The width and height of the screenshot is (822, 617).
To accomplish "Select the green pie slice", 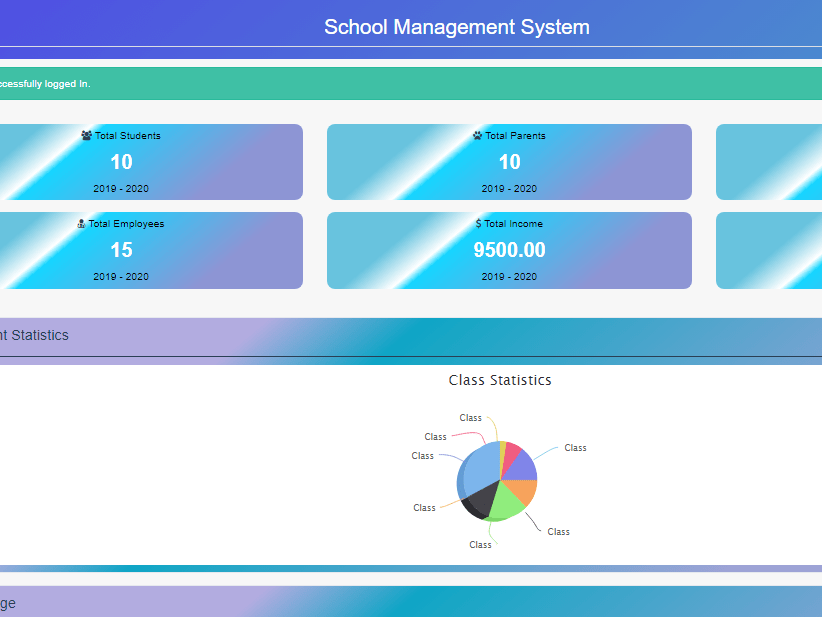I will coord(506,501).
